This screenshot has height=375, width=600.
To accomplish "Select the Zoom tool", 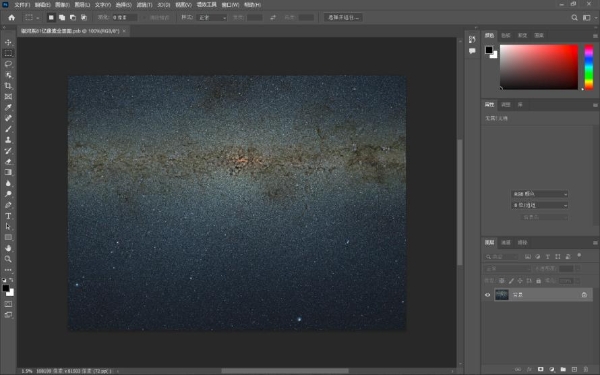I will click(x=8, y=259).
